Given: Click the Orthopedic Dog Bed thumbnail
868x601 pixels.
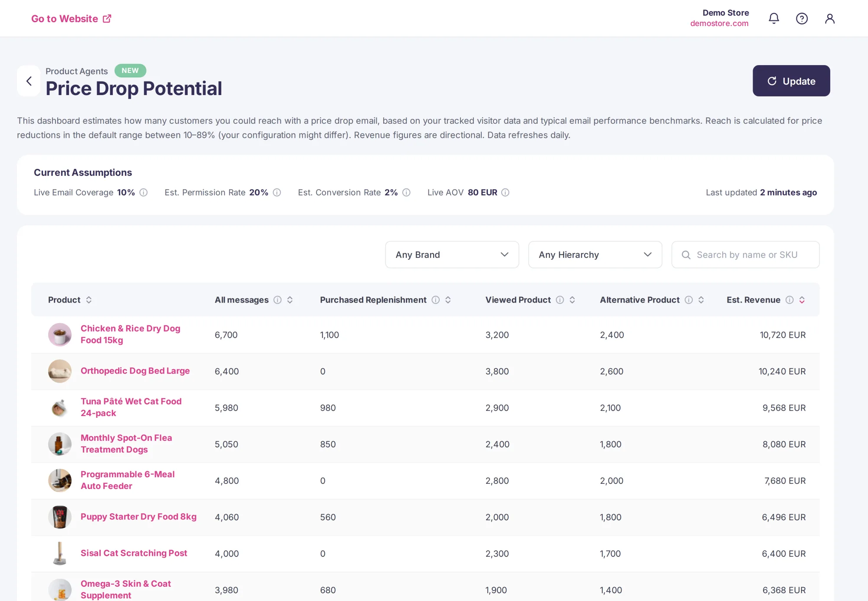Looking at the screenshot, I should click(x=60, y=371).
